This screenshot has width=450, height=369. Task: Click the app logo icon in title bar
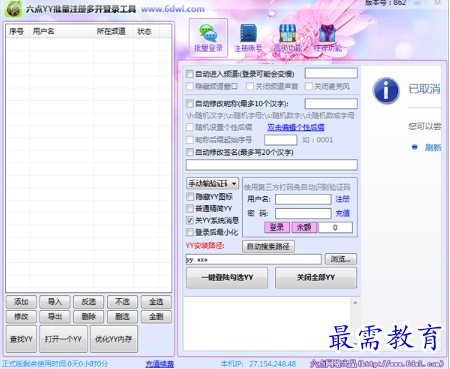tap(13, 9)
